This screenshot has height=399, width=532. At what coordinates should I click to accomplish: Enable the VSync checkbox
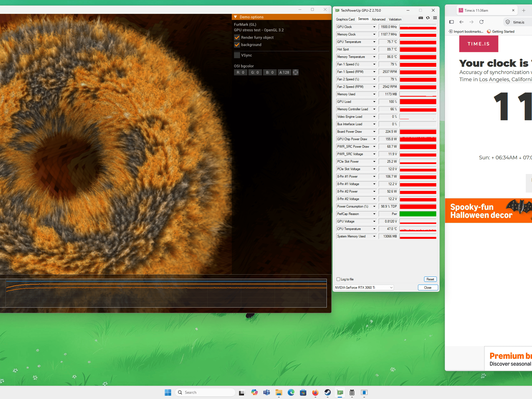[x=237, y=55]
